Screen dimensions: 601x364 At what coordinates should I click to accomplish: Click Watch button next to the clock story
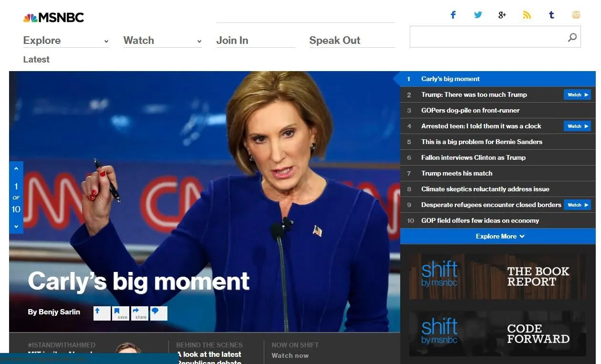(x=577, y=126)
